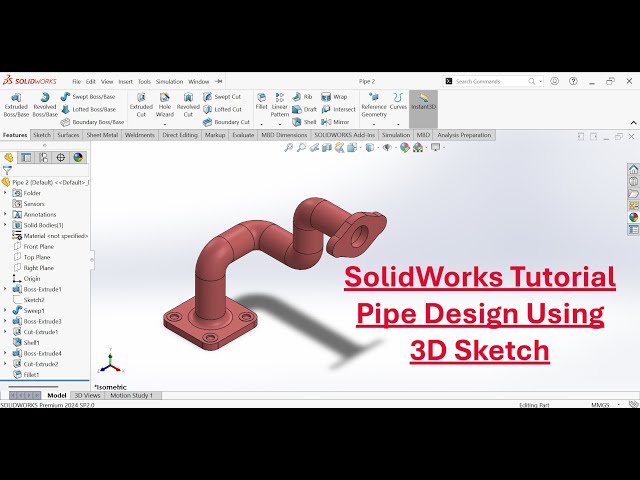Open the Motion Study 1 tab
This screenshot has width=640, height=480.
(x=132, y=395)
